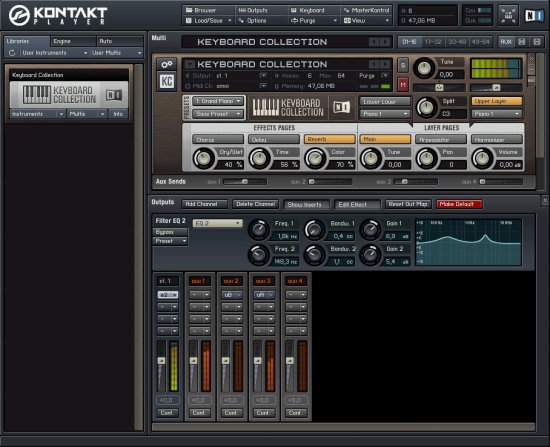Click the Reverb Dry/Wet knob
Image resolution: width=550 pixels, height=447 pixels.
tap(203, 158)
